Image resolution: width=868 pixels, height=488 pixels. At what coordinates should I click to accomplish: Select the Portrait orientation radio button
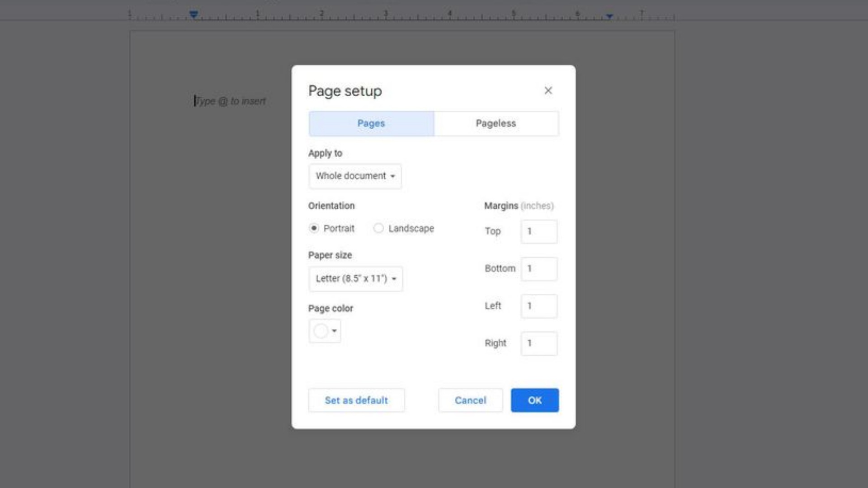tap(314, 228)
